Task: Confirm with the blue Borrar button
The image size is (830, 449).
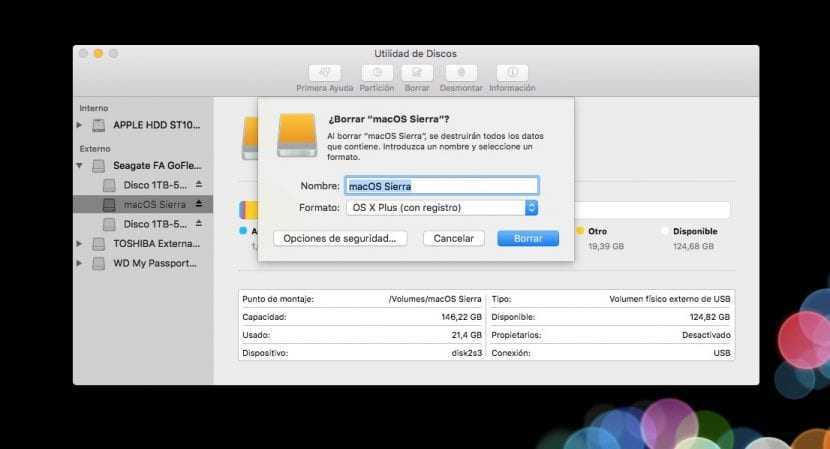Action: point(528,239)
